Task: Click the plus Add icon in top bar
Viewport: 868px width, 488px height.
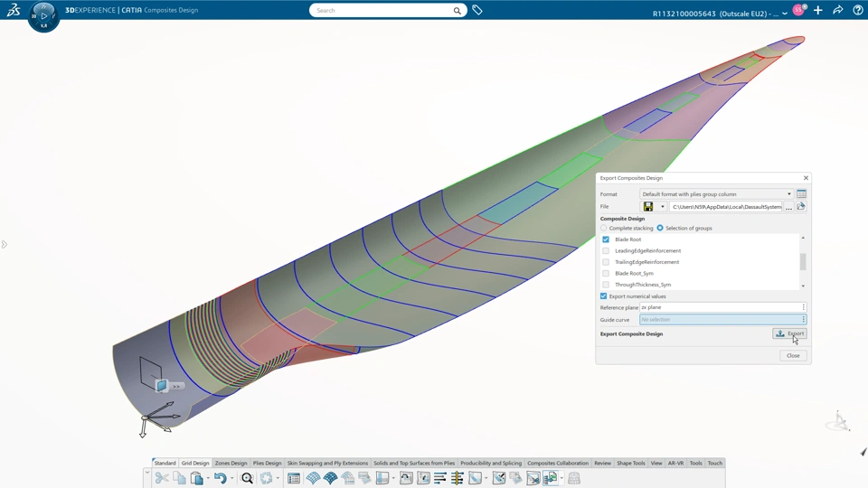Action: click(817, 11)
